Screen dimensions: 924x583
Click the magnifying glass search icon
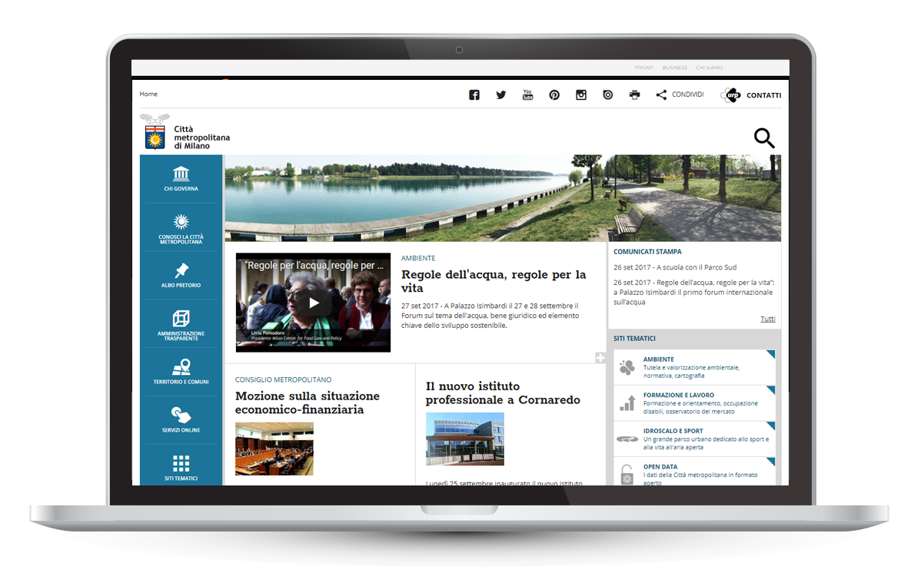tap(763, 138)
